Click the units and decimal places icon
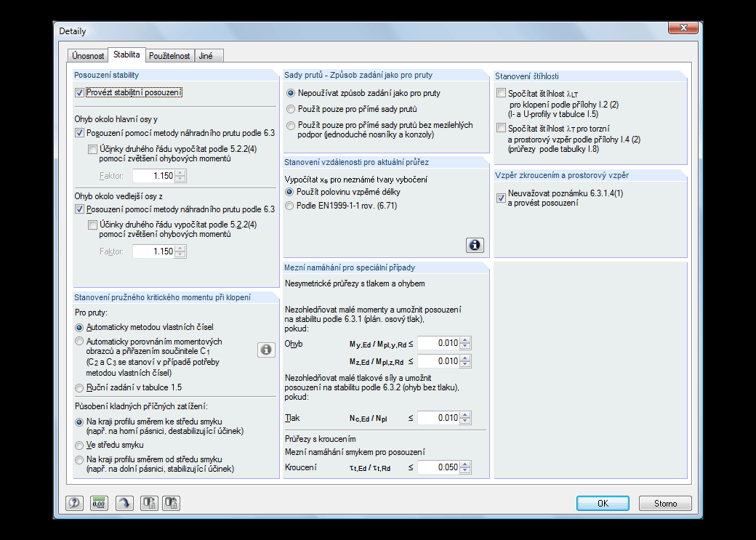756x540 pixels. tap(99, 503)
